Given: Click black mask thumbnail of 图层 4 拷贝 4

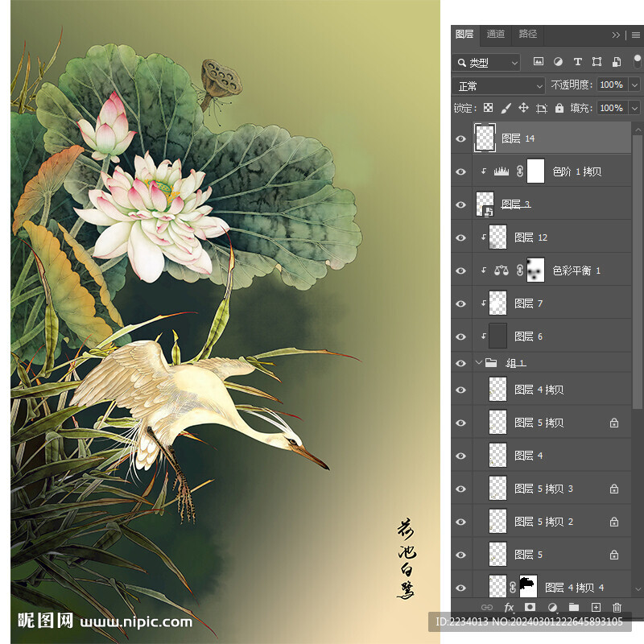Looking at the screenshot, I should click(x=529, y=586).
